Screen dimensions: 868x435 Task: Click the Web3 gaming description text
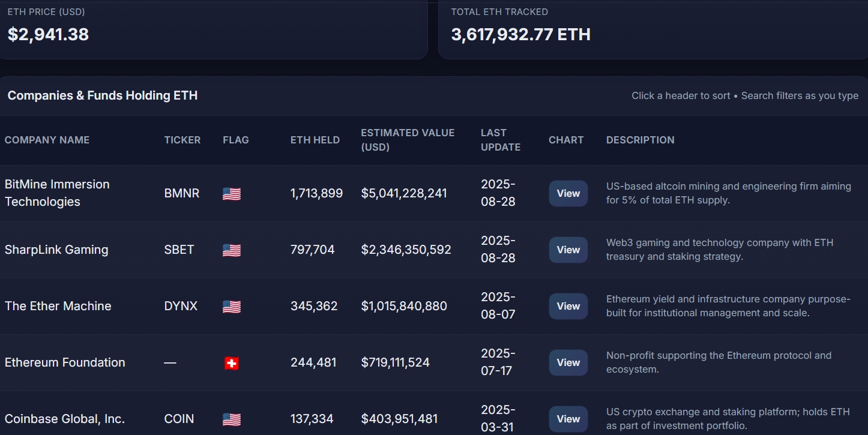(720, 250)
